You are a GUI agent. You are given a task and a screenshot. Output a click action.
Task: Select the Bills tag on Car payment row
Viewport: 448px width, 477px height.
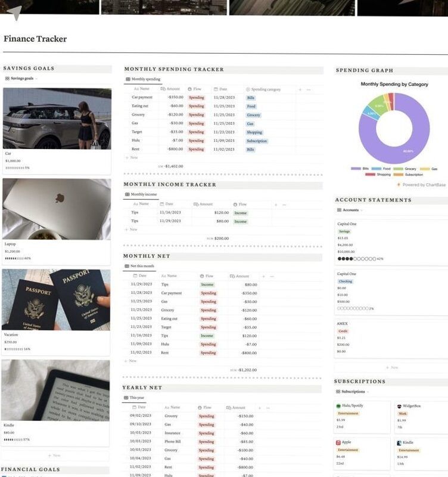250,98
